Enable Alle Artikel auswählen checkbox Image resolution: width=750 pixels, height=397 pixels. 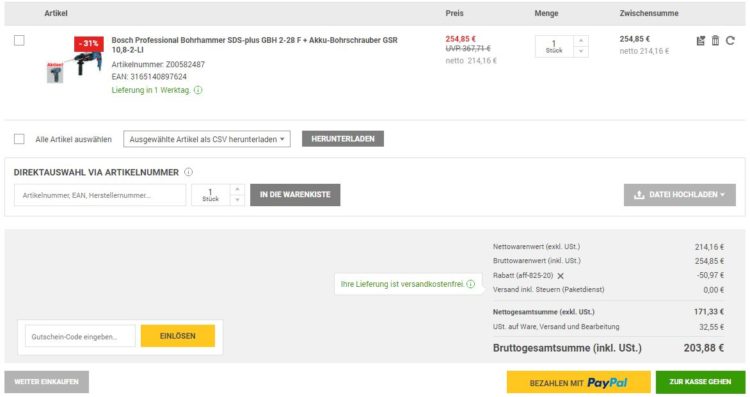[19, 139]
